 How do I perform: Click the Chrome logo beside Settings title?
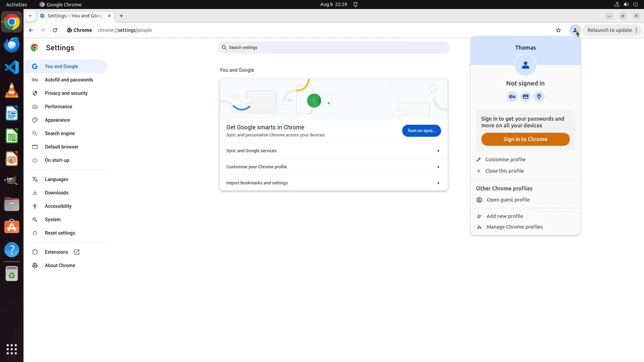(x=35, y=48)
